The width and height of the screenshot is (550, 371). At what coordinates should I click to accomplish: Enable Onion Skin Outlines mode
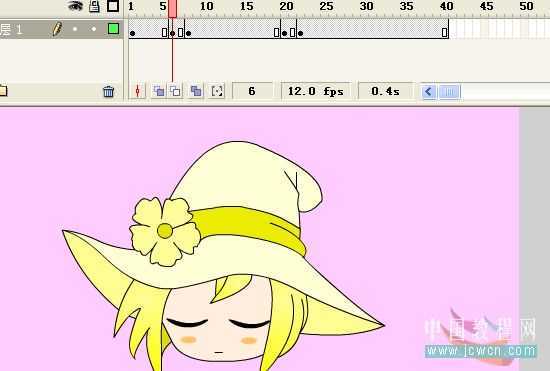[175, 91]
